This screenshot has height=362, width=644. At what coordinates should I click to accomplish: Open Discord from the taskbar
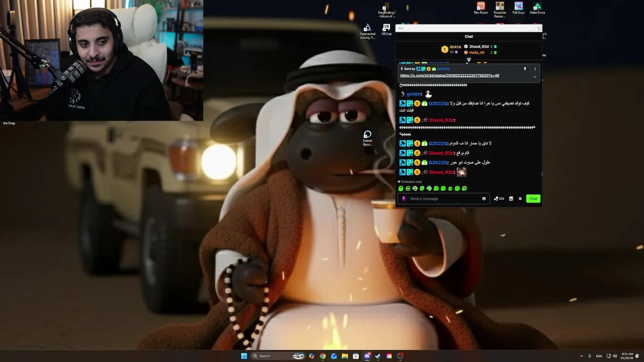pos(367,356)
